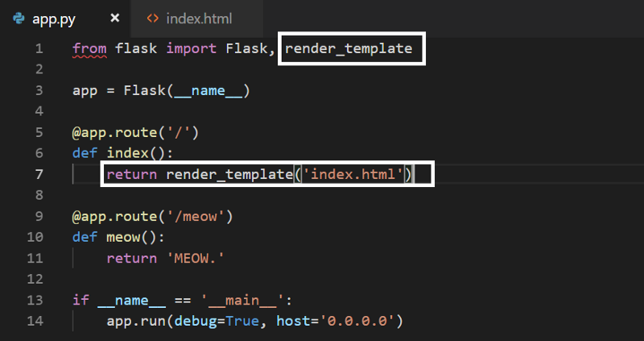Click the squiggly-underlined 'from' keyword
This screenshot has height=341, width=644.
(89, 48)
